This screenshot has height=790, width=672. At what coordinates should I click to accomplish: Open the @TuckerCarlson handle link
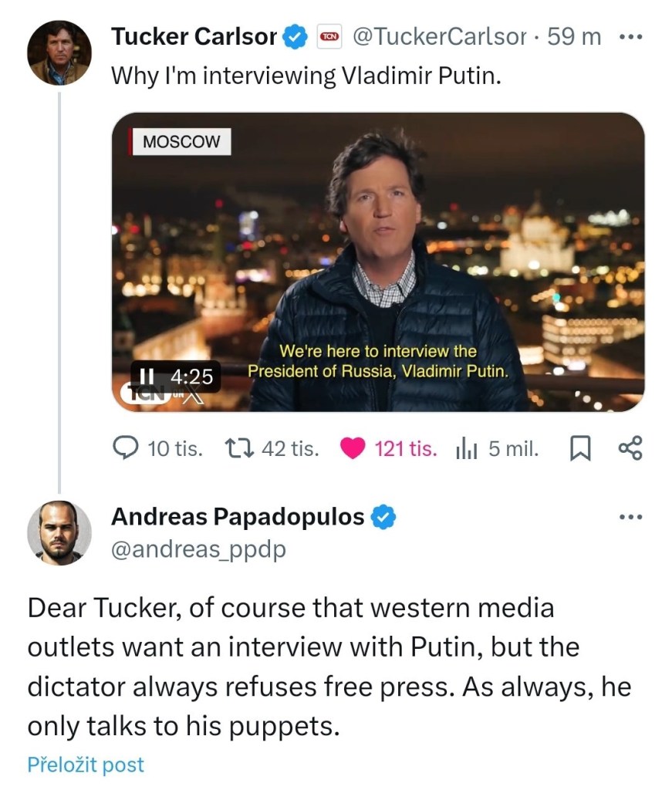[440, 36]
